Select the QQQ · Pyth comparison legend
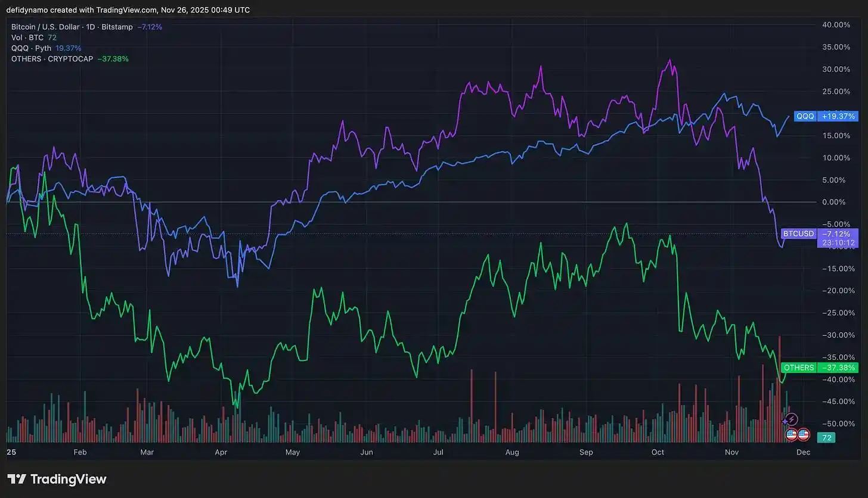Viewport: 868px width, 498px height. coord(31,48)
